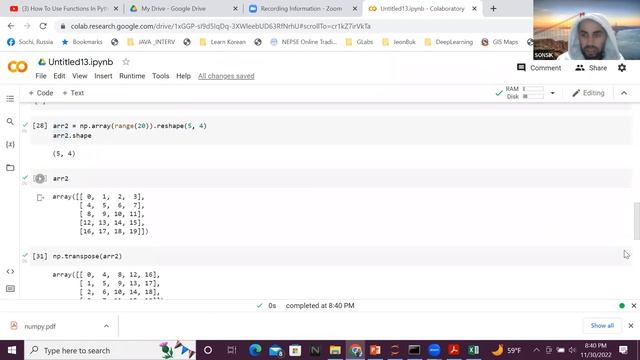The width and height of the screenshot is (640, 360).
Task: Click the Windows search box
Action: (x=110, y=350)
